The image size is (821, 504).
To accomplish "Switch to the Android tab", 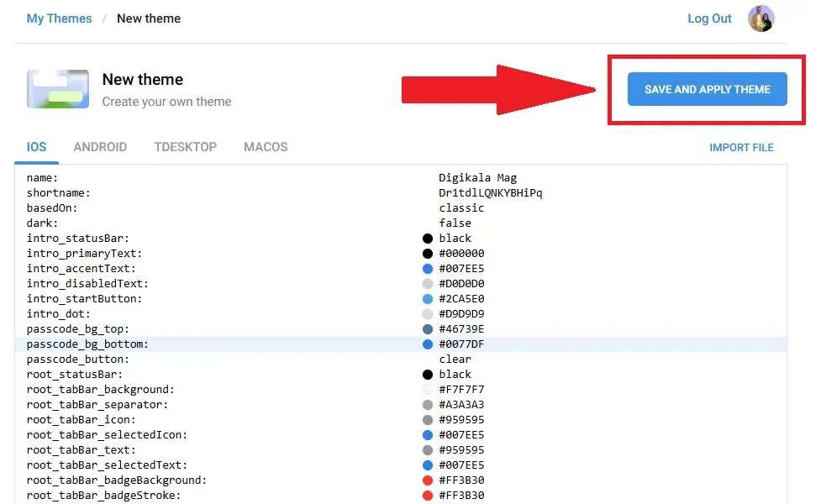I will 100,147.
